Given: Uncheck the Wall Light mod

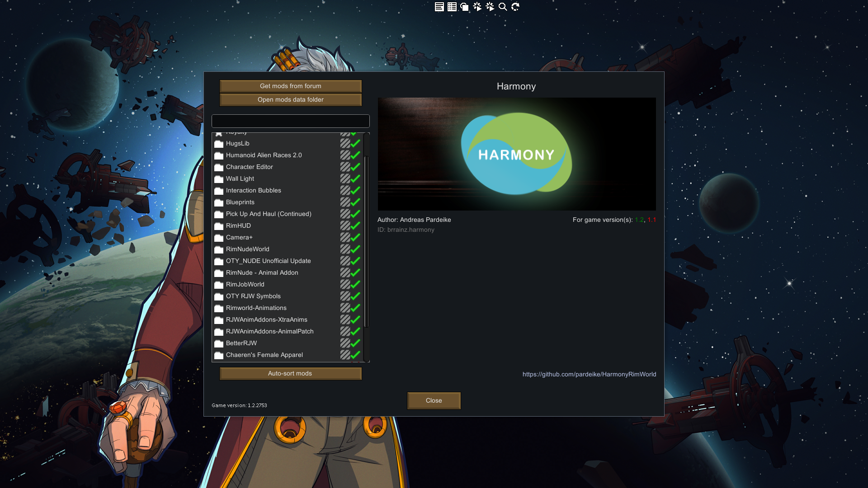Looking at the screenshot, I should click(355, 178).
